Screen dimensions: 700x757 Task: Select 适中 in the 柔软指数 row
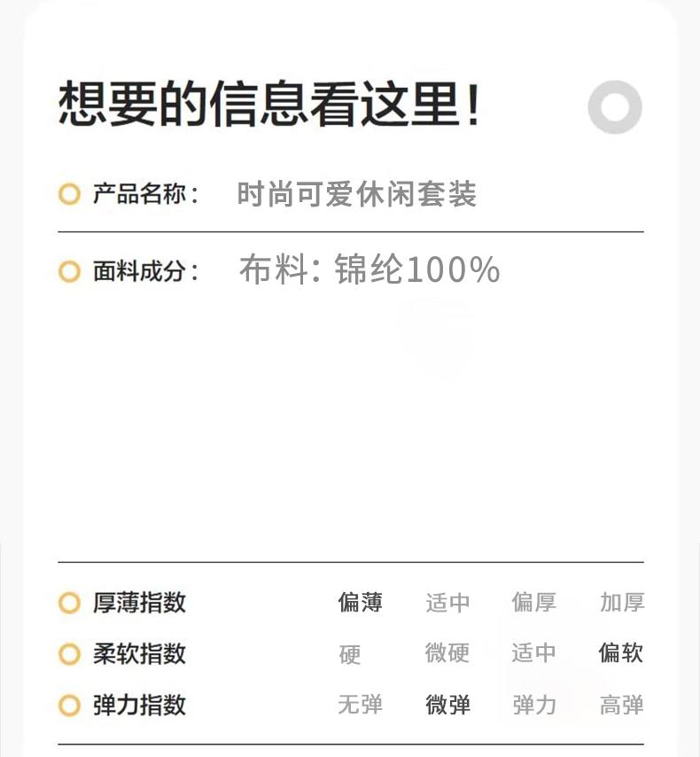click(x=534, y=653)
